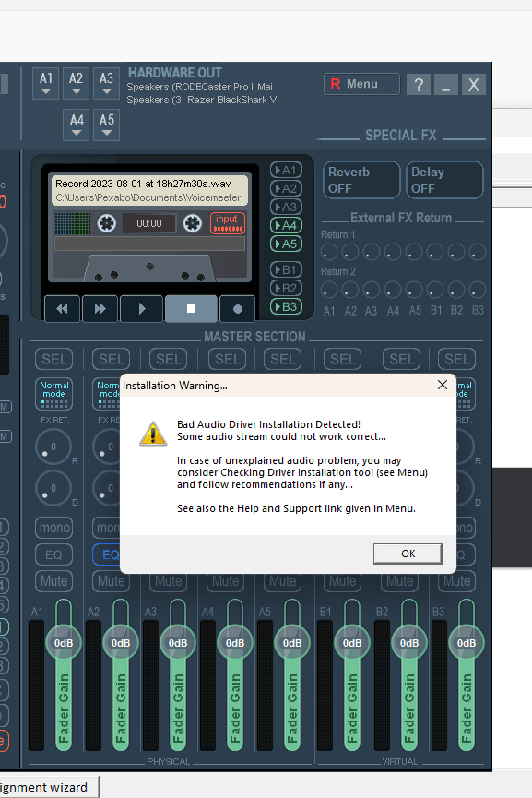Change A1 bus Normal mode setting
The width and height of the screenshot is (532, 798).
pyautogui.click(x=53, y=394)
